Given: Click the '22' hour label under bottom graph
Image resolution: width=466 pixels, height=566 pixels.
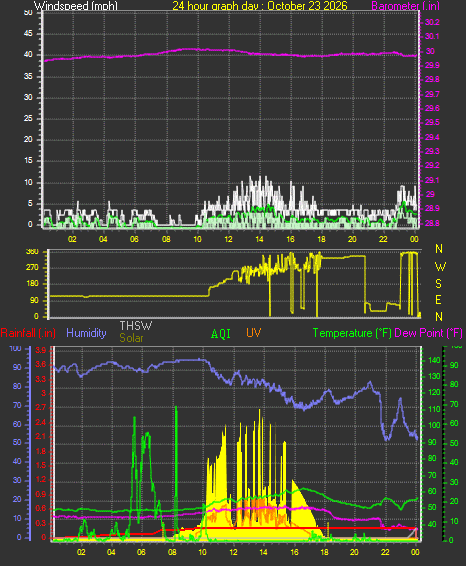Looking at the screenshot, I should [385, 552].
